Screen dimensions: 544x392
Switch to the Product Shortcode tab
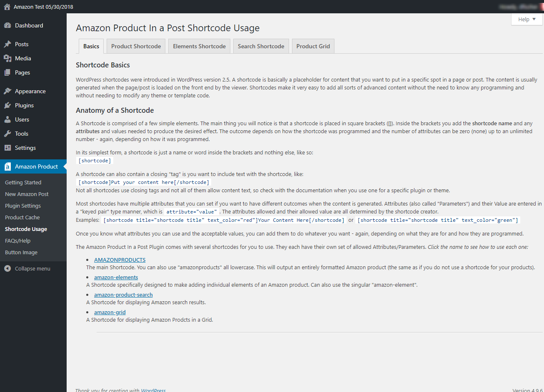pyautogui.click(x=136, y=46)
